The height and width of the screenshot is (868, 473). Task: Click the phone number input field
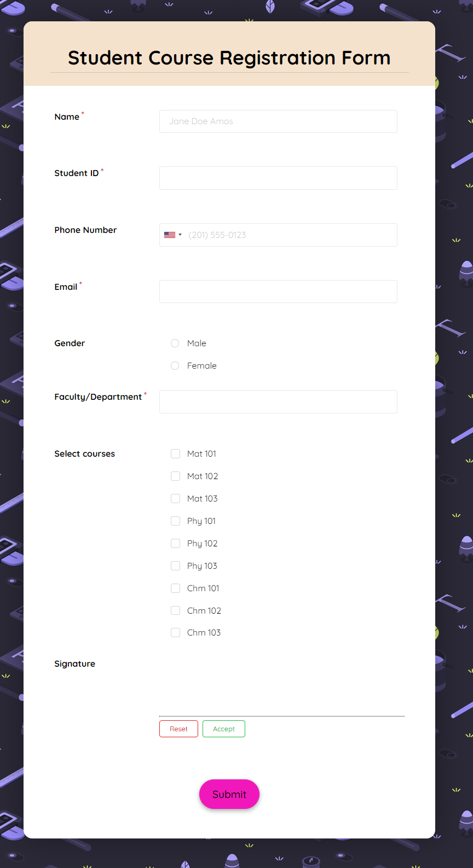click(x=290, y=235)
